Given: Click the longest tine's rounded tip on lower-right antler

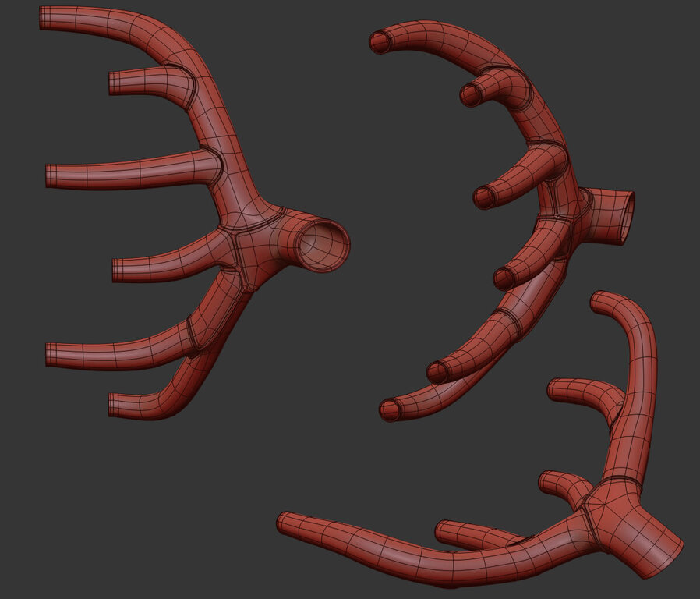Looking at the screenshot, I should pos(285,521).
